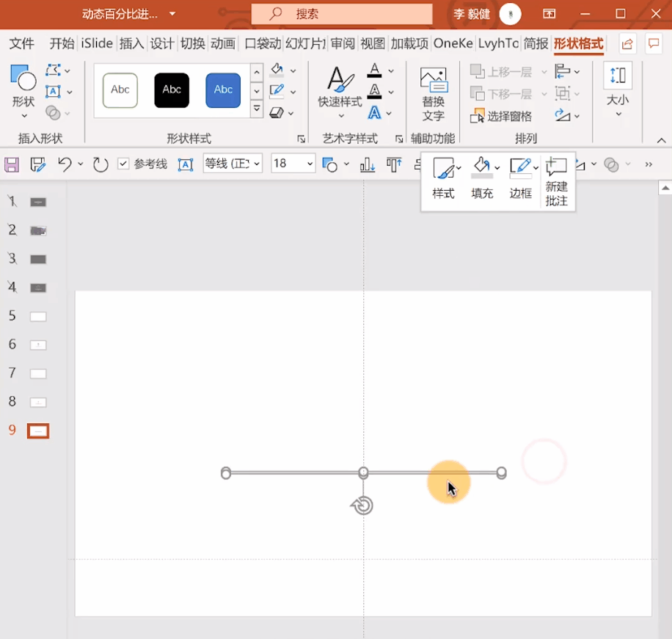Click the Text Box icon in Insert Shapes

(53, 91)
